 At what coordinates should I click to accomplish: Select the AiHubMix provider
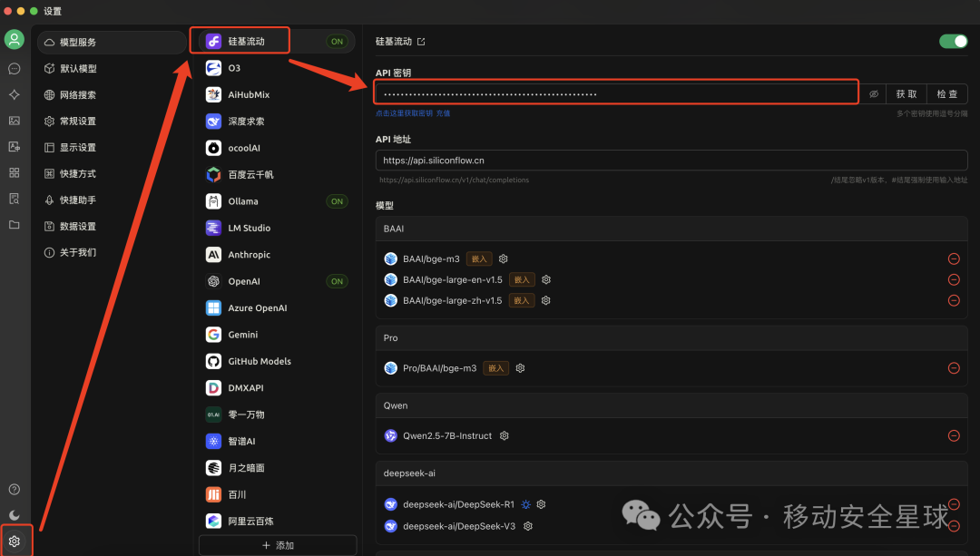point(277,94)
